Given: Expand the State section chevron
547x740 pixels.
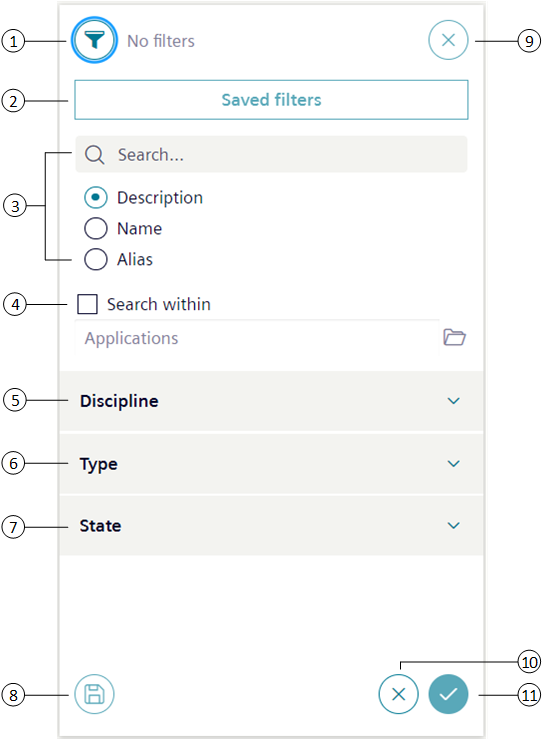Looking at the screenshot, I should coord(454,525).
